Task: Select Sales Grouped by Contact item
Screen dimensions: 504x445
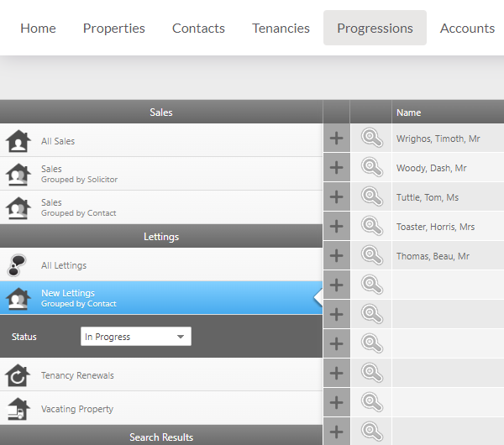Action: point(161,207)
